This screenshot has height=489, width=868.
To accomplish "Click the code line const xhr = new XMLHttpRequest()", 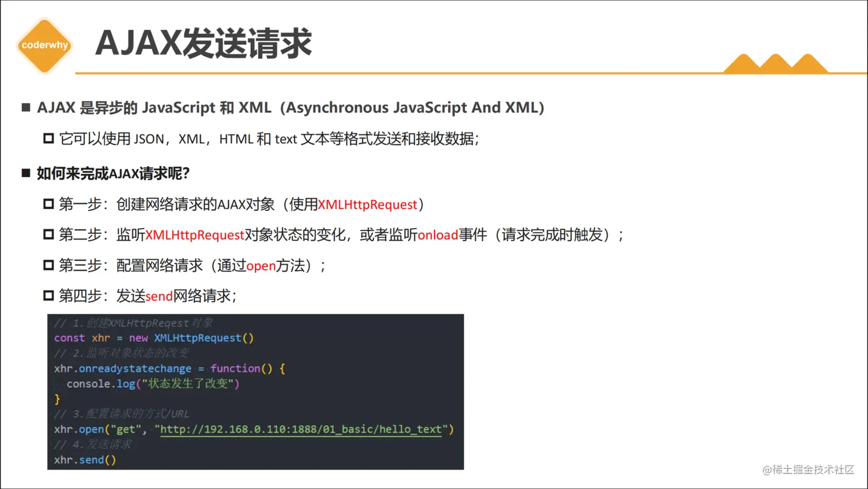I will 154,338.
